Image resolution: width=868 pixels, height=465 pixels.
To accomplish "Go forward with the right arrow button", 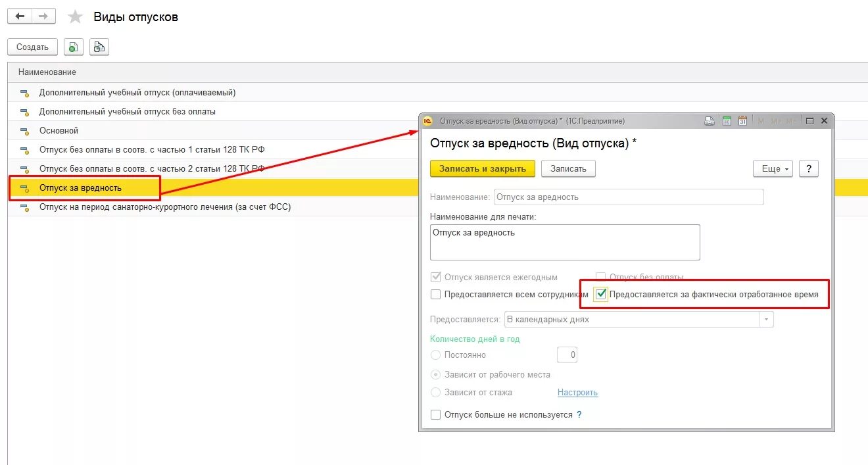I will (x=43, y=16).
